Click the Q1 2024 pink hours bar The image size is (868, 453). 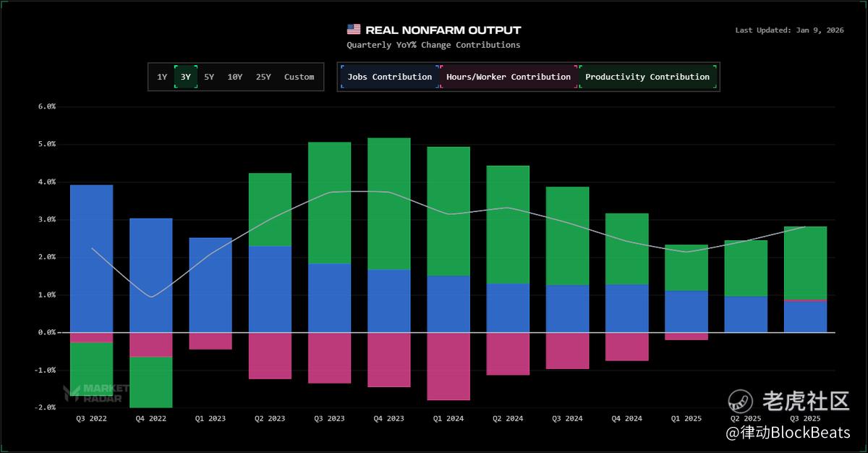click(448, 366)
